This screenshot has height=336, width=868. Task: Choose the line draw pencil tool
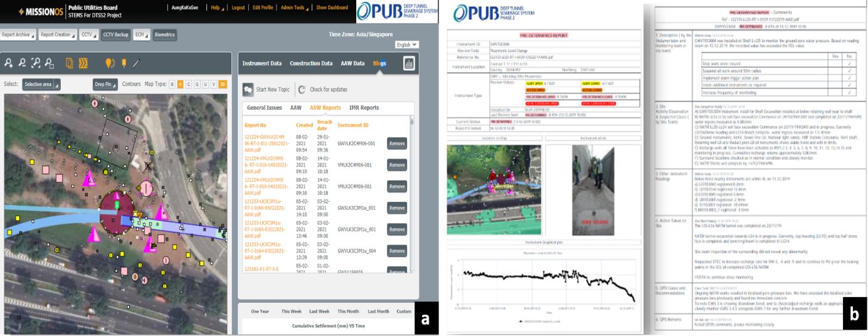click(136, 63)
